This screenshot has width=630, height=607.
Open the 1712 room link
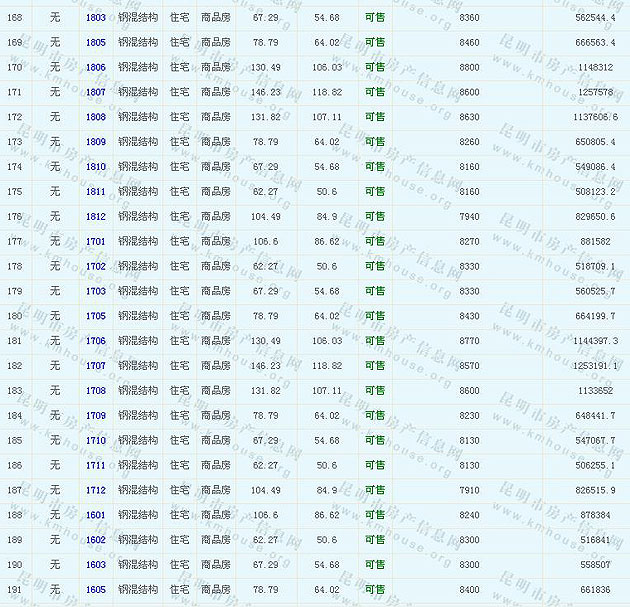click(x=96, y=490)
